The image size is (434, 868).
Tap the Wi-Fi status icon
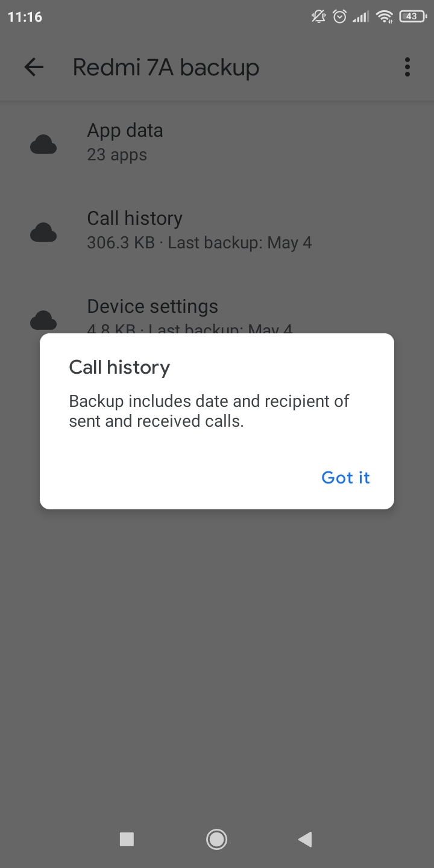[384, 17]
